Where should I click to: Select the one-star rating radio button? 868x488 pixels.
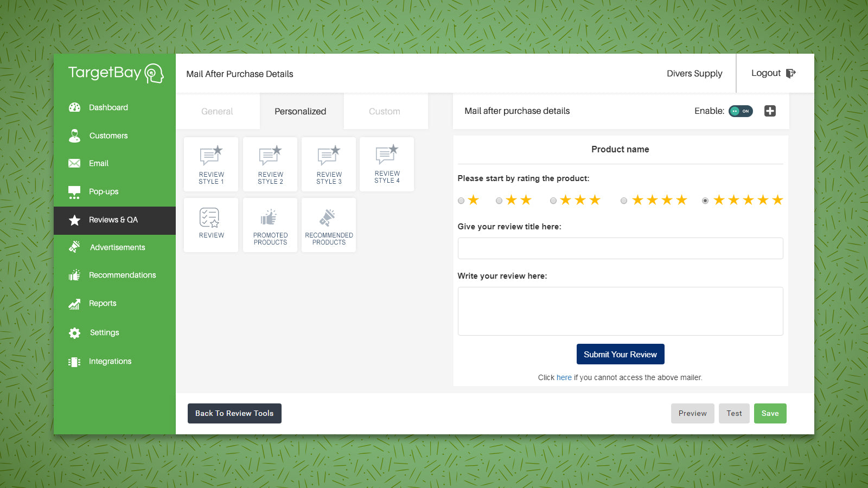pos(461,201)
